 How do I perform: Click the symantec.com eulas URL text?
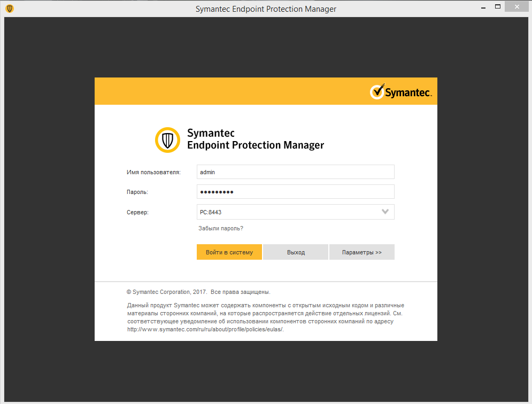tap(205, 329)
